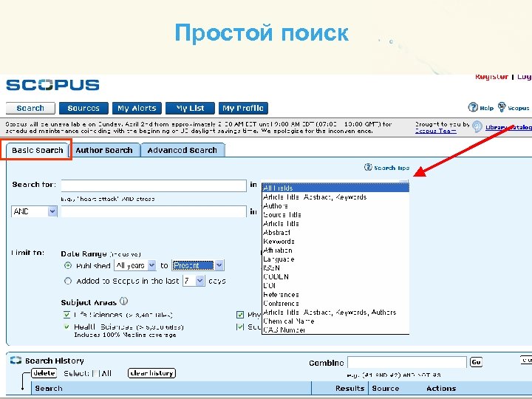Viewport: 532px width, 399px height.
Task: Click the Combine queries input field
Action: tap(407, 362)
